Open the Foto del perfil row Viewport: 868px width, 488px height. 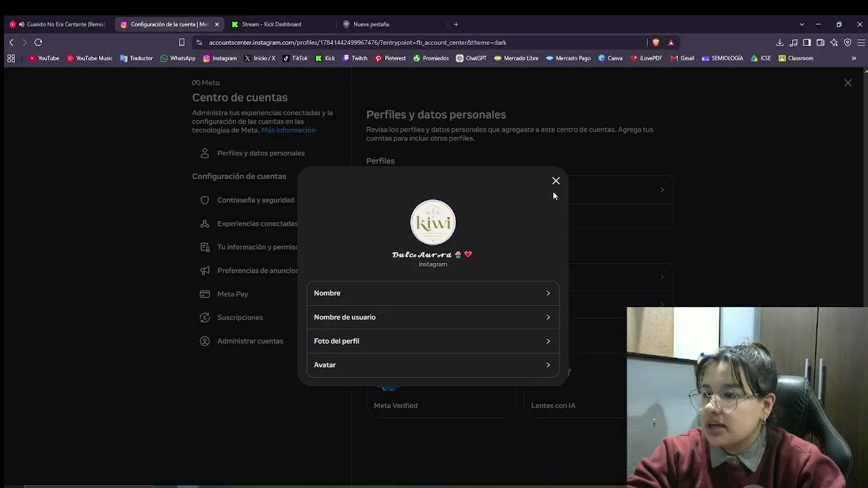pos(433,341)
